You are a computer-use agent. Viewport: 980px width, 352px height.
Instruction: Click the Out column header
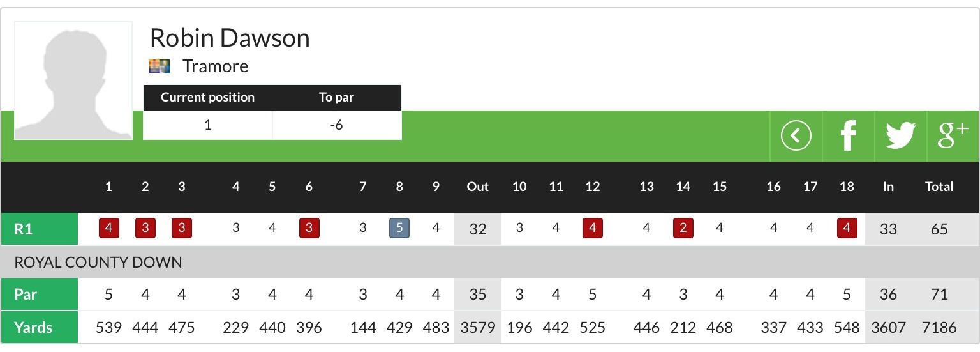(477, 187)
